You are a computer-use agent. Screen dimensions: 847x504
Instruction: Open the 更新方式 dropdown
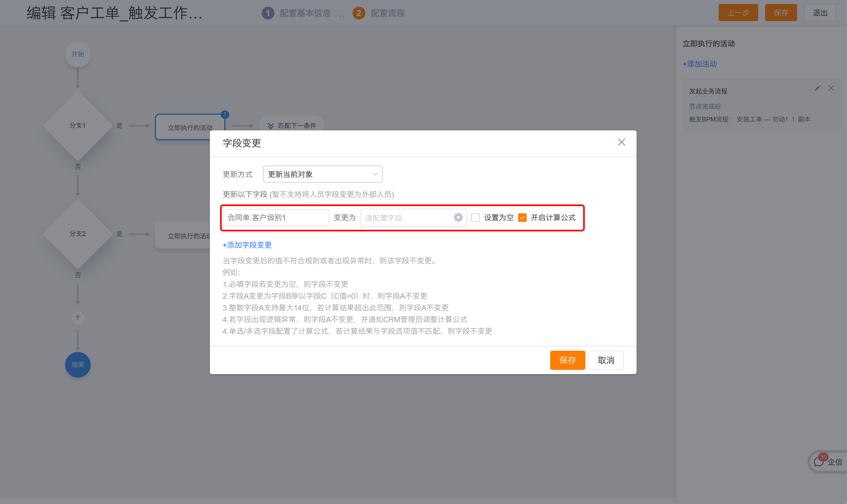pyautogui.click(x=323, y=174)
